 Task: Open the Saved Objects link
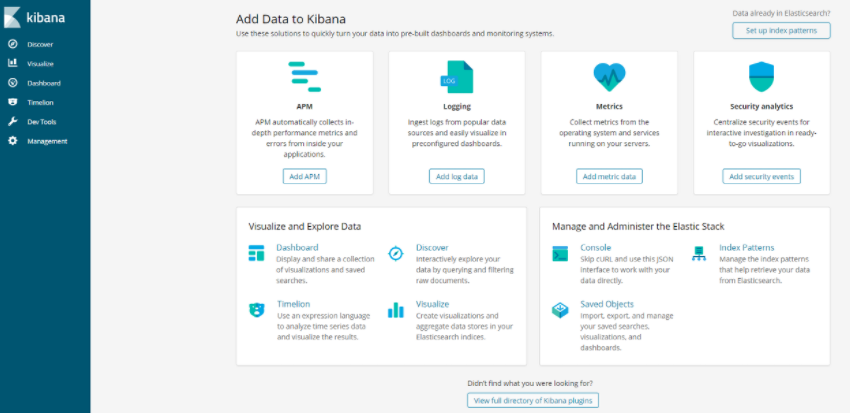click(607, 304)
